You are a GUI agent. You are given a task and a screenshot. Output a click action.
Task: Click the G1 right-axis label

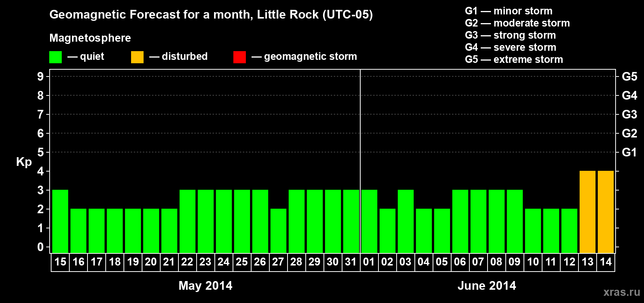coord(629,152)
